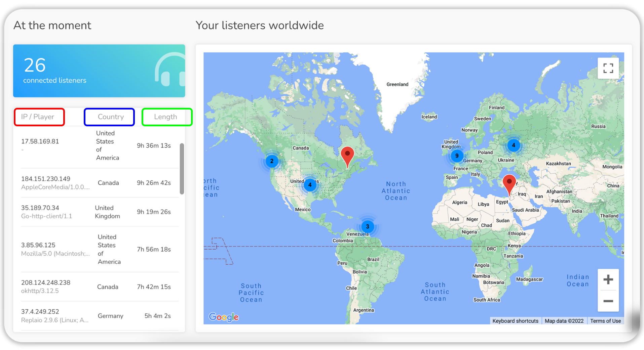Sort by the Country column header
The height and width of the screenshot is (350, 644).
tap(111, 117)
